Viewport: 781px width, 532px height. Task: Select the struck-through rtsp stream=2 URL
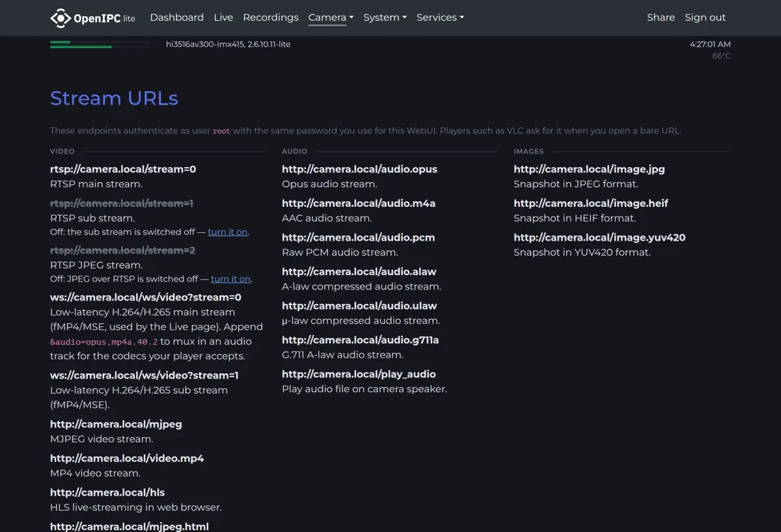122,250
